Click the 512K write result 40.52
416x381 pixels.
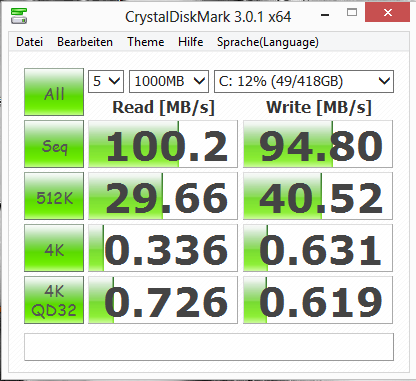(318, 196)
